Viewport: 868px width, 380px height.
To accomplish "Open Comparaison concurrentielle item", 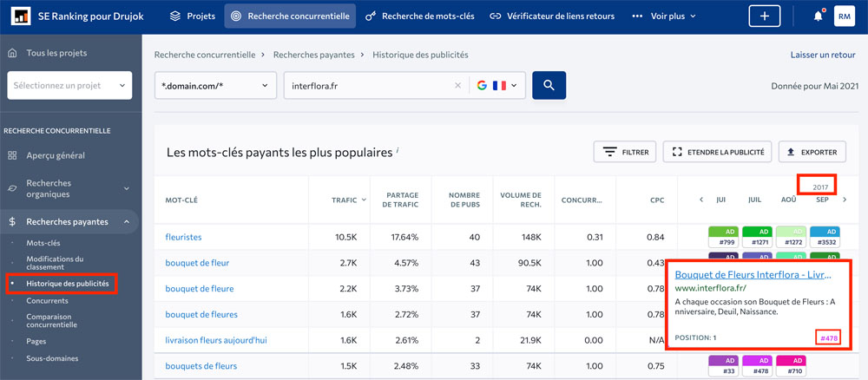I will point(51,321).
